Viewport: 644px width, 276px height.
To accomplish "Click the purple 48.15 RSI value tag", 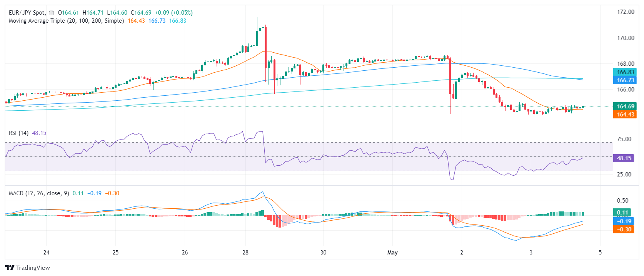I will tap(624, 158).
